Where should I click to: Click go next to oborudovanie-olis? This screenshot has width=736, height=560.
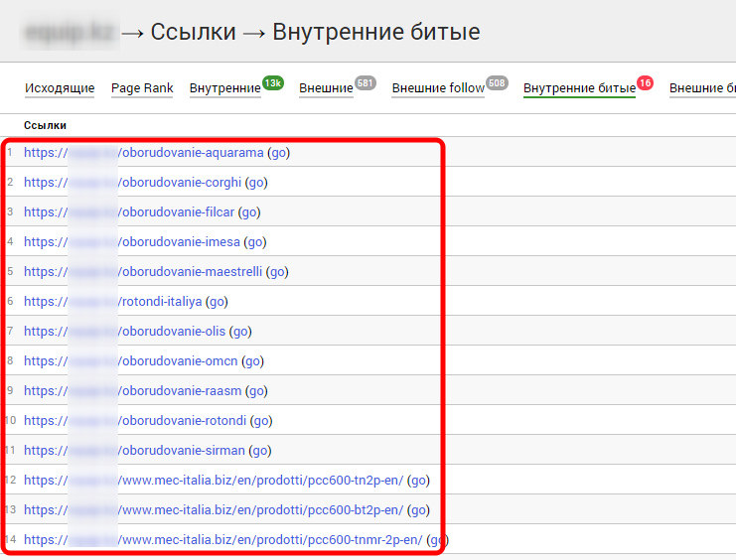(x=240, y=332)
